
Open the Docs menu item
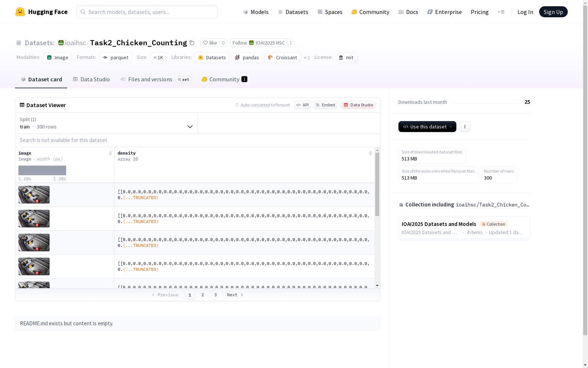pos(408,12)
